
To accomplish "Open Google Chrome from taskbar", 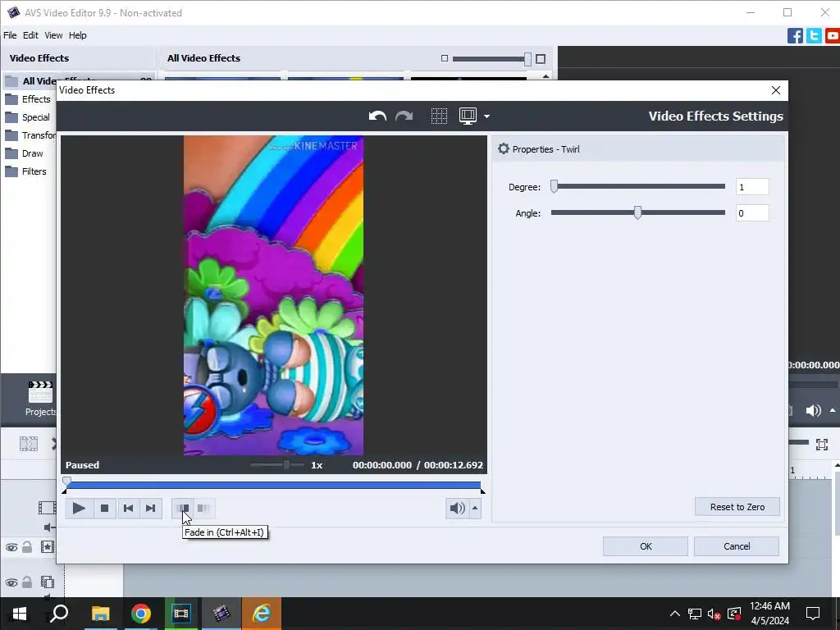I will click(x=141, y=614).
